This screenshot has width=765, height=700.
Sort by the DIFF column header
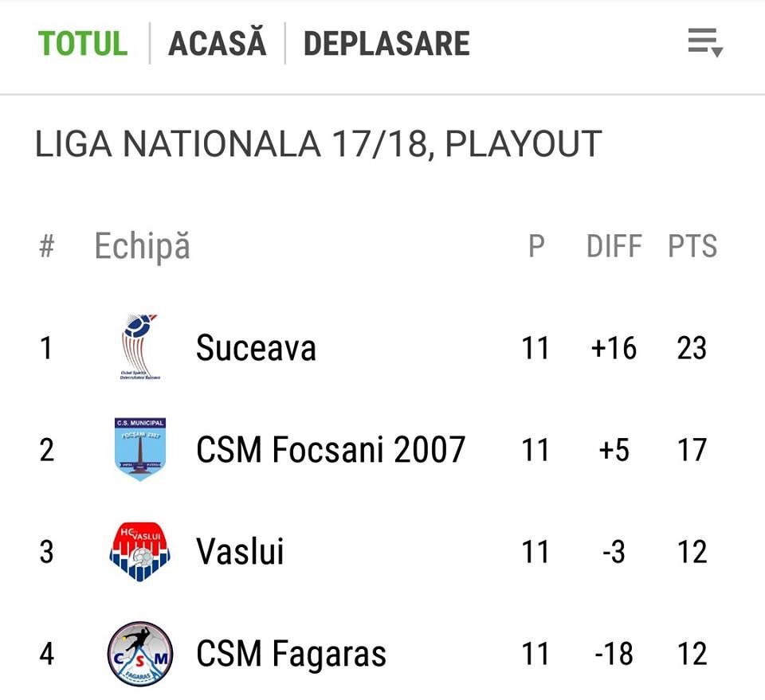coord(614,246)
